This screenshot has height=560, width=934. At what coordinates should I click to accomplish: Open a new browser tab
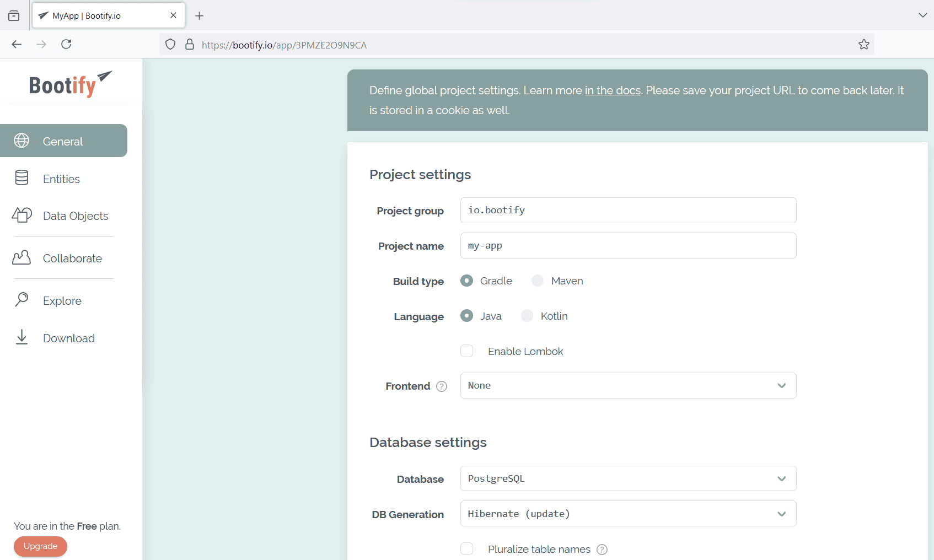[200, 16]
